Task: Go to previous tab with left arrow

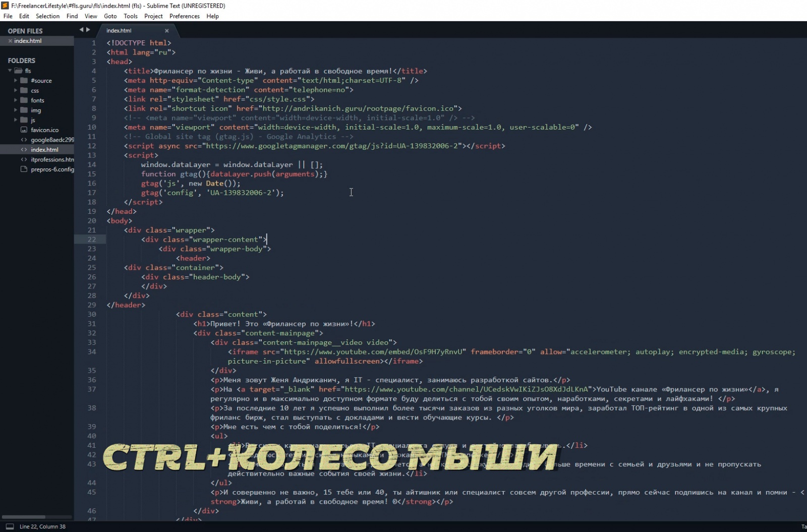Action: pos(81,30)
